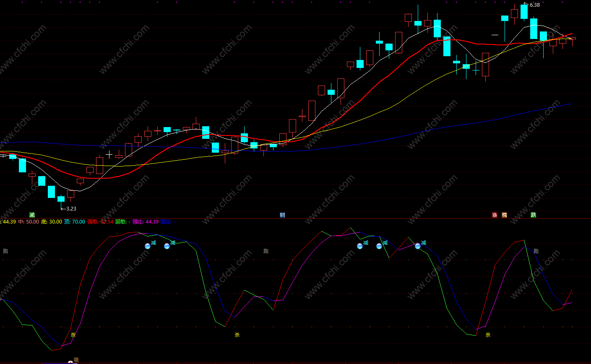Click the orange 吸 signal label

coord(76,360)
